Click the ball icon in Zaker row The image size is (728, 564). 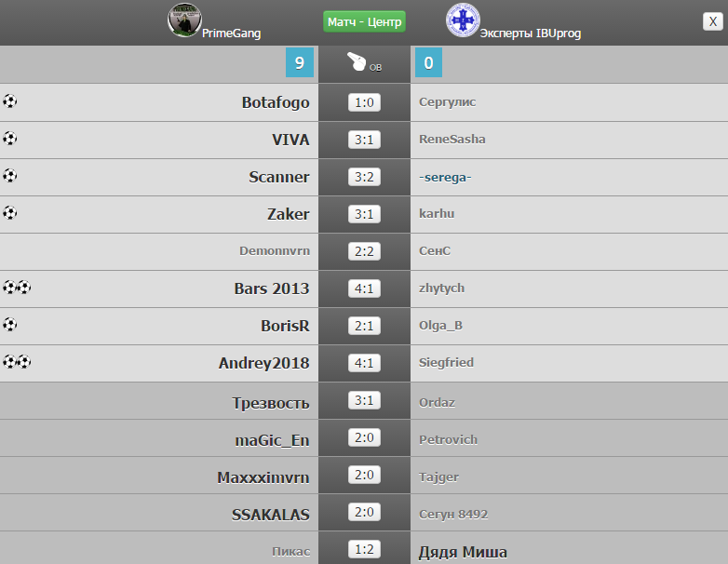click(x=9, y=212)
